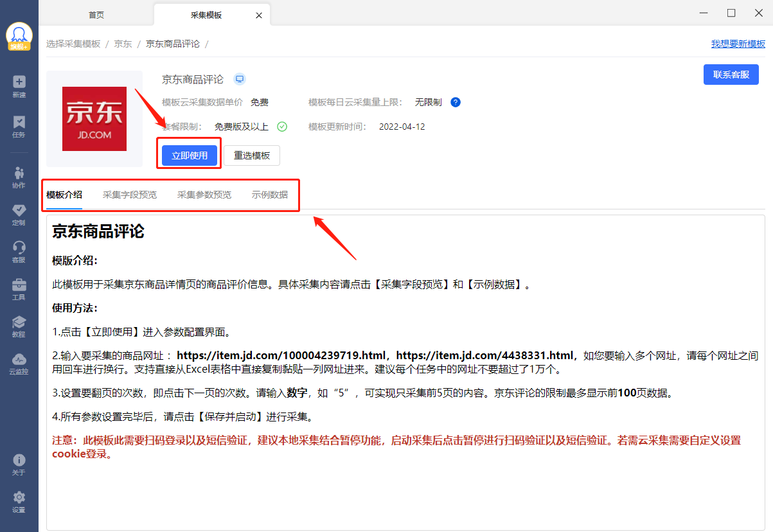Image resolution: width=773 pixels, height=532 pixels.
Task: Switch to the 采集字段预览 tab
Action: click(130, 195)
